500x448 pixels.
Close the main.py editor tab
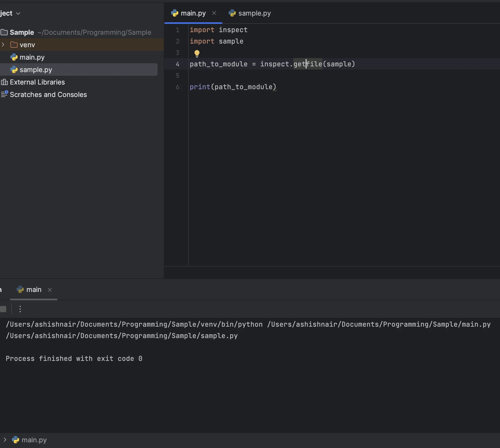coord(214,13)
